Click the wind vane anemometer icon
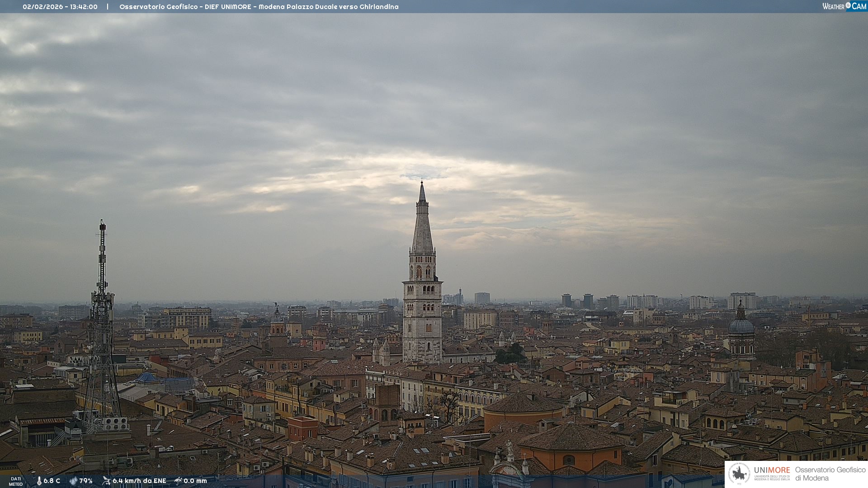The height and width of the screenshot is (488, 868). point(106,481)
